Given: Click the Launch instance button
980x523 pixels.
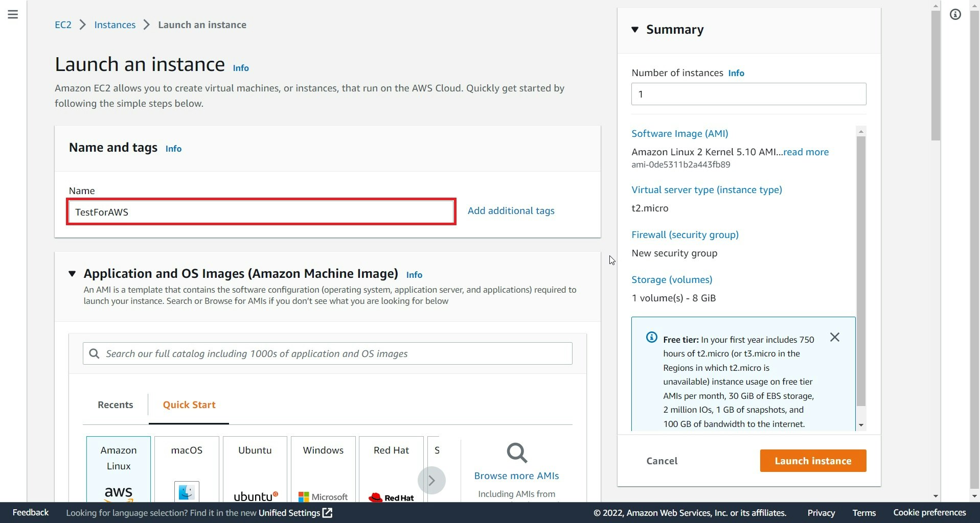Looking at the screenshot, I should [812, 460].
